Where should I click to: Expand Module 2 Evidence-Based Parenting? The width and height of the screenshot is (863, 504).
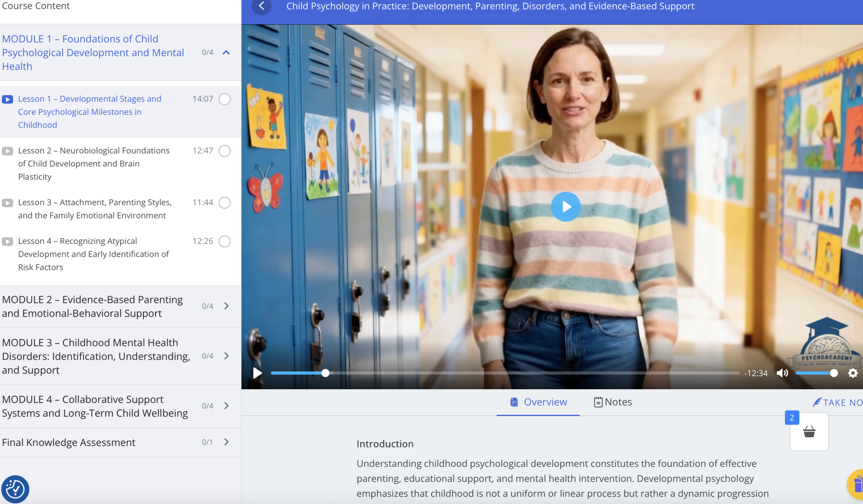tap(226, 306)
